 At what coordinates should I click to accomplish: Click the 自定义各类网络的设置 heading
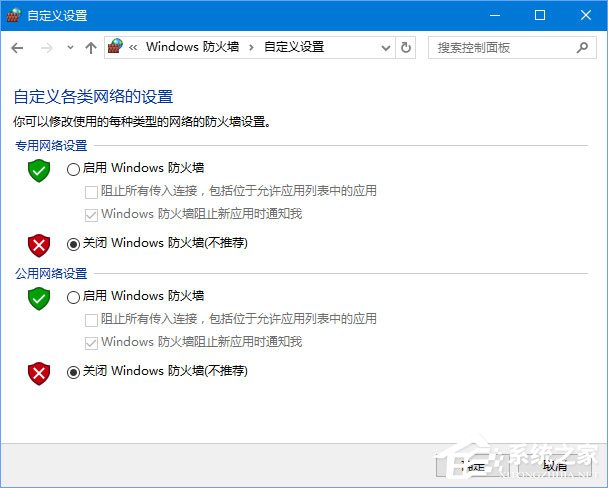93,97
